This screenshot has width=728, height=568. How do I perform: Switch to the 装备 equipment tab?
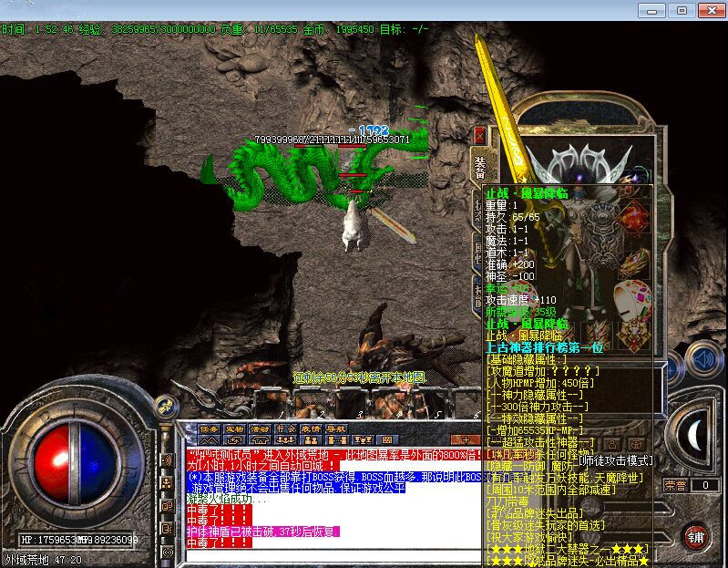(480, 167)
